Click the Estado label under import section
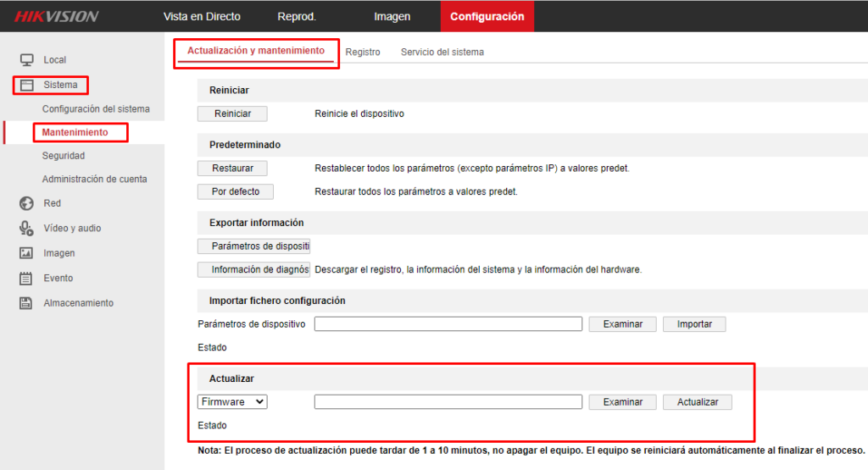Screen dimensions: 868x470 (x=212, y=347)
